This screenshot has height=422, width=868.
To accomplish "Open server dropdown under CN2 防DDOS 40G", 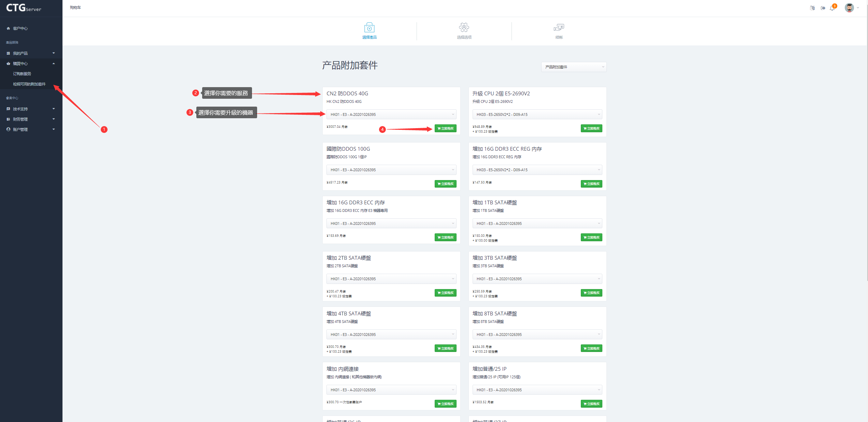I will point(391,114).
